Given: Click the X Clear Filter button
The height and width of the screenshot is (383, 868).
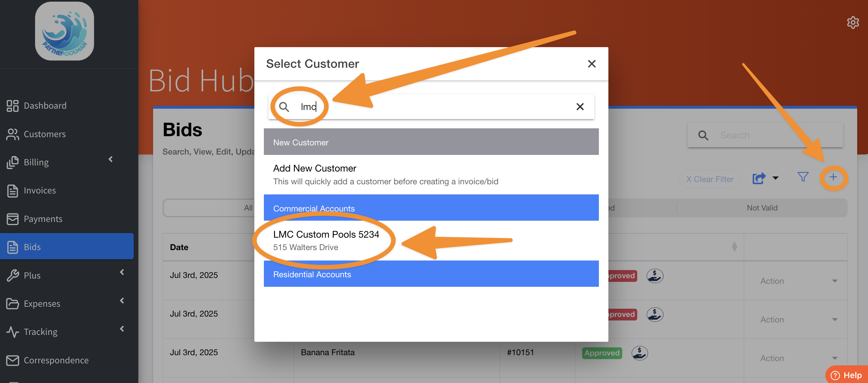Looking at the screenshot, I should click(x=710, y=179).
